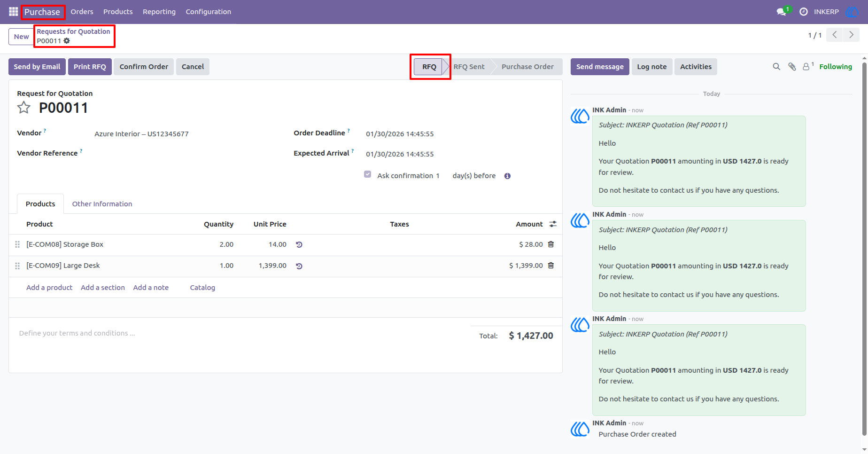Screen dimensions: 868x454
Task: Click the Vendor field Azure Interior
Action: pos(141,134)
